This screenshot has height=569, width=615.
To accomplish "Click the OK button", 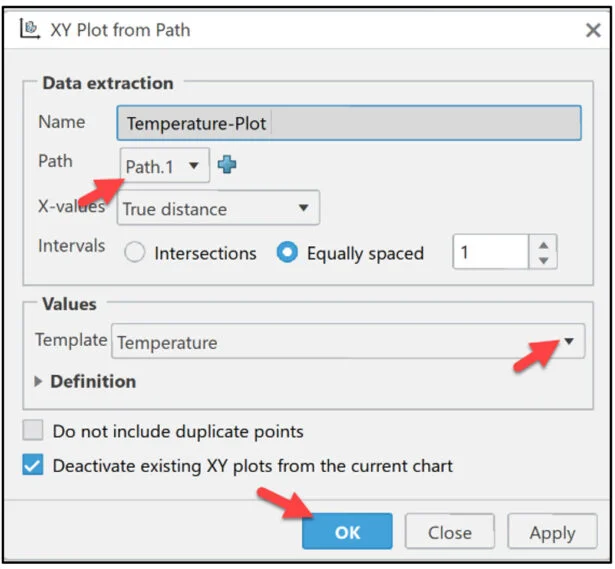I will coord(347,532).
